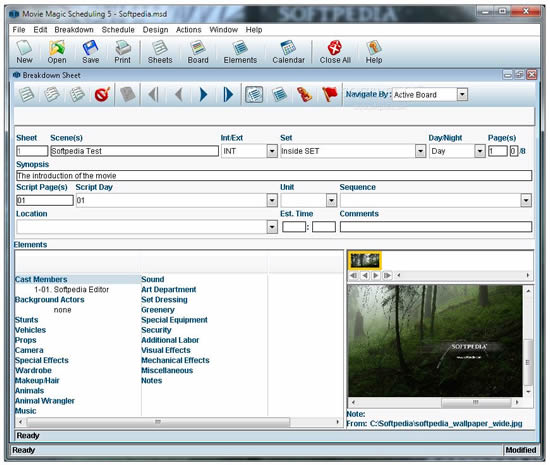The width and height of the screenshot is (550, 465).
Task: Click the gray tag icon in Breakdown toolbar
Action: [127, 94]
